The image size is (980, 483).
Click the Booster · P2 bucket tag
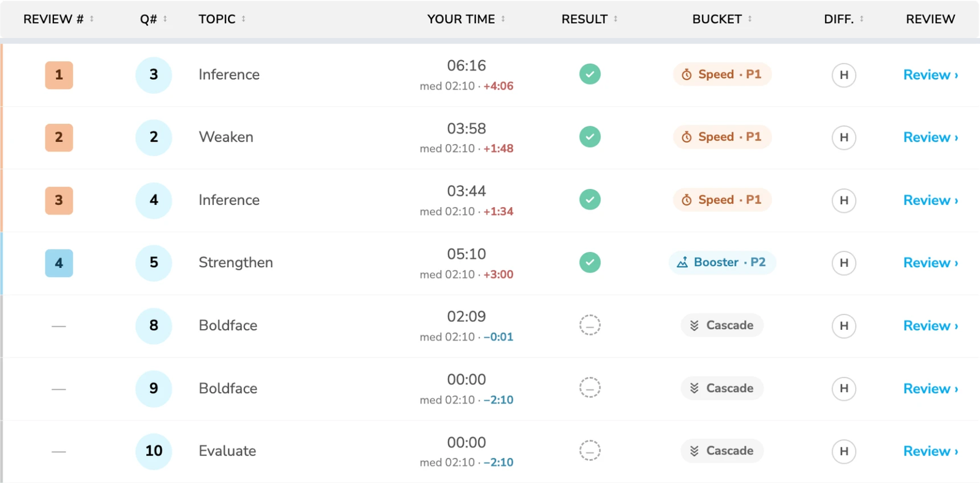pos(722,262)
